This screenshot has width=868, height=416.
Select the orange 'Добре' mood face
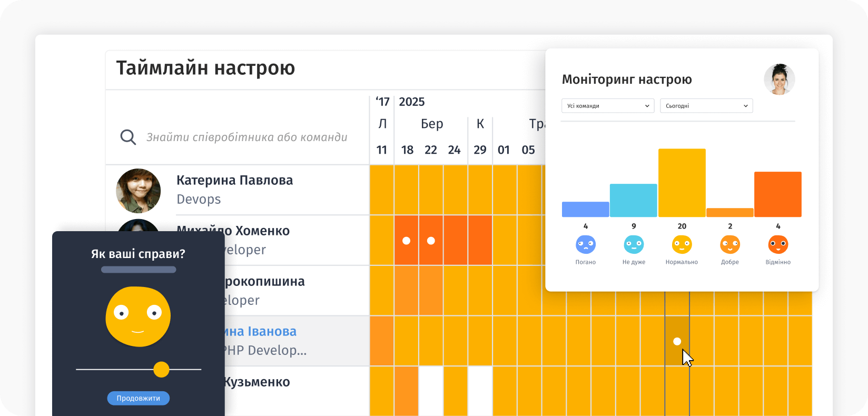[x=730, y=244]
